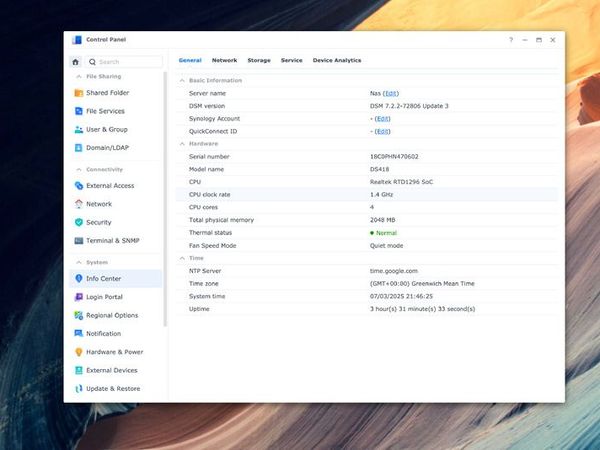The image size is (600, 450).
Task: Go to User & Group
Action: pyautogui.click(x=116, y=130)
